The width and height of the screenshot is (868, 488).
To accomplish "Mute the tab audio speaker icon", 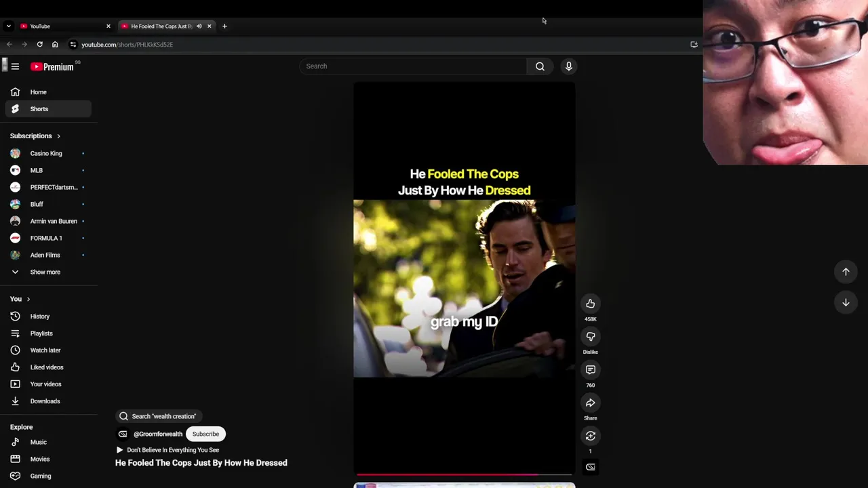I will [199, 26].
